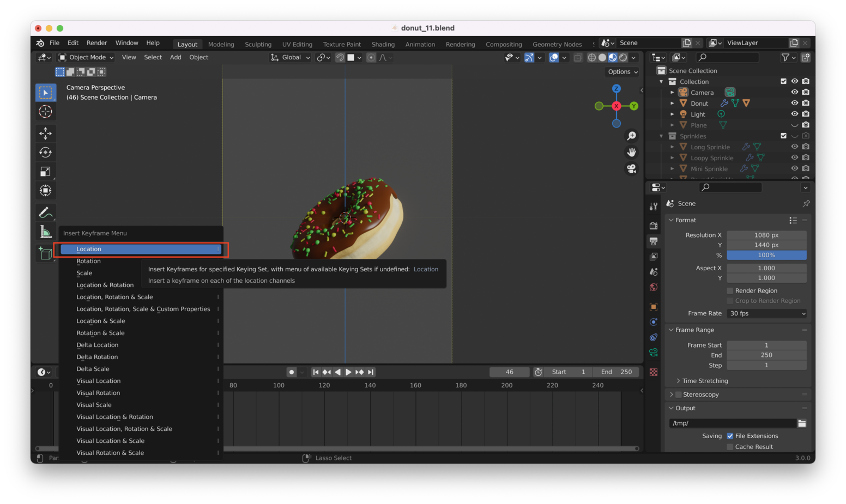
Task: Hide the Light object in the viewport
Action: point(794,114)
